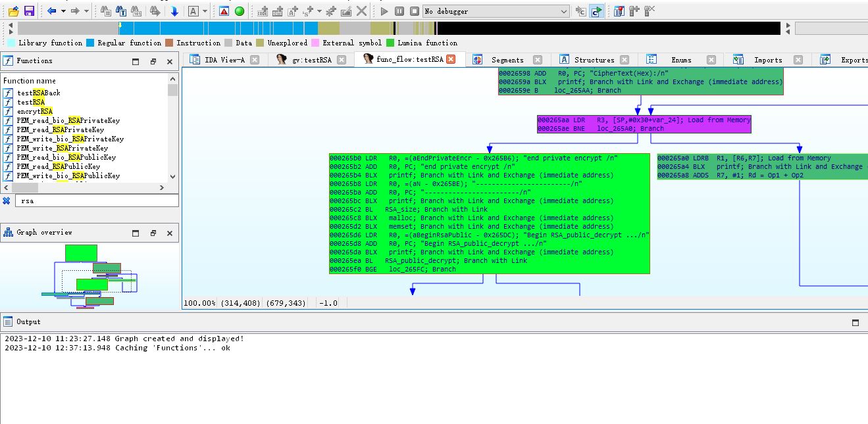Click the icon right of debugger combo box
Viewport: 868px width, 424px height.
580,11
